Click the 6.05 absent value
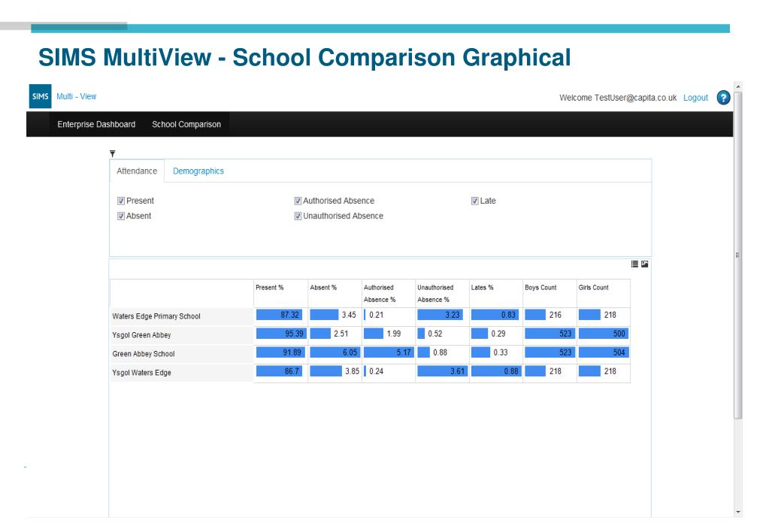Screen dimensions: 769x532 tap(350, 352)
